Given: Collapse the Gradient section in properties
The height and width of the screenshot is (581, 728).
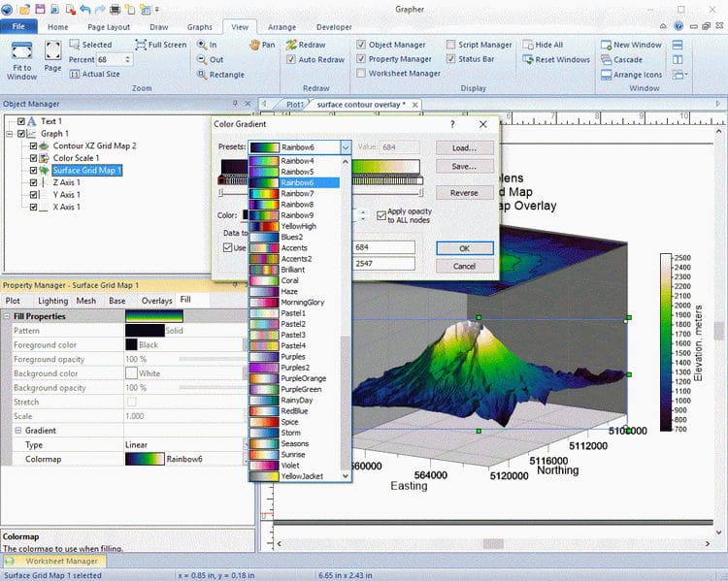Looking at the screenshot, I should (x=17, y=431).
